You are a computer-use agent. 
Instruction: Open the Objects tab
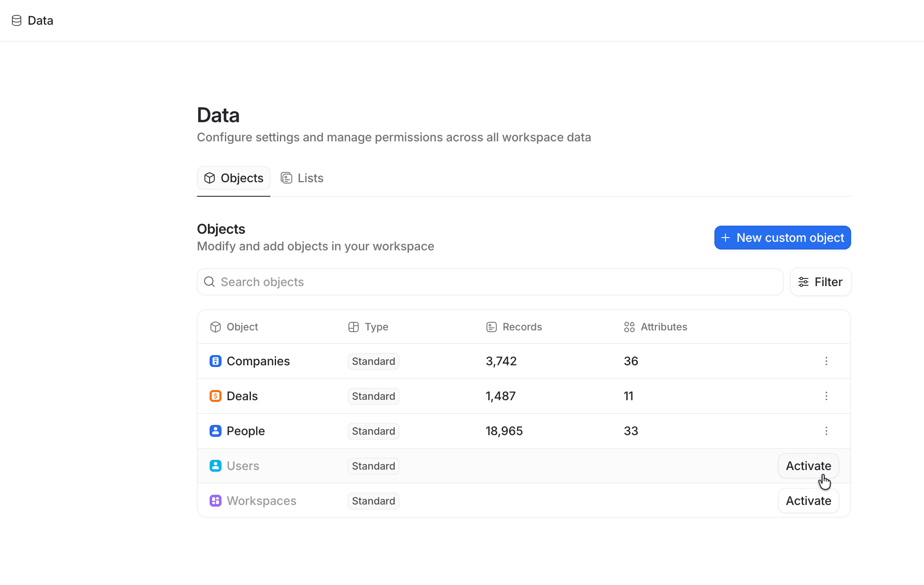click(233, 178)
